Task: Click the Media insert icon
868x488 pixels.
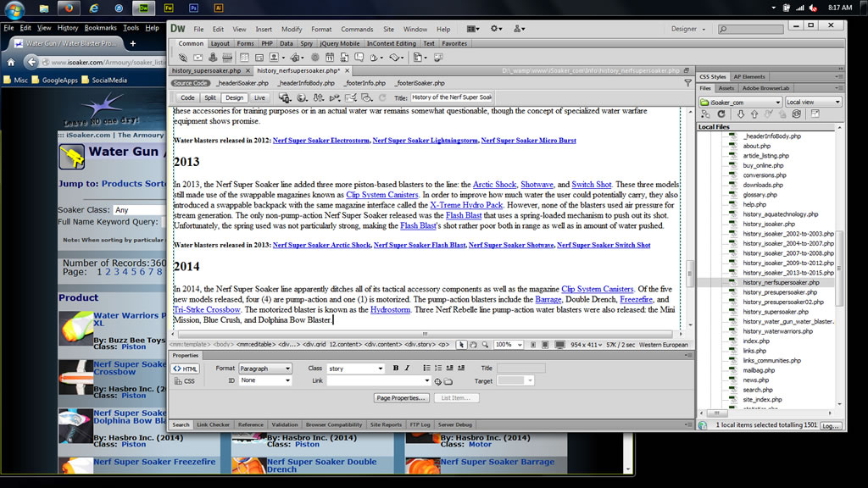Action: (295, 58)
